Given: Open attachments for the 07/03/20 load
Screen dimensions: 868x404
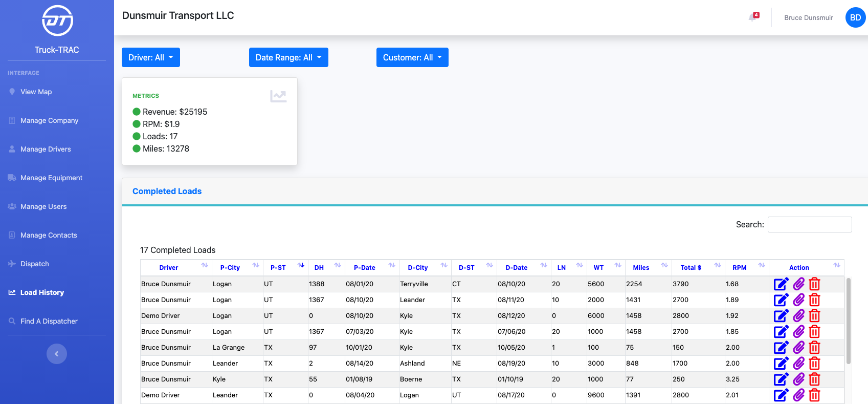Looking at the screenshot, I should click(799, 331).
